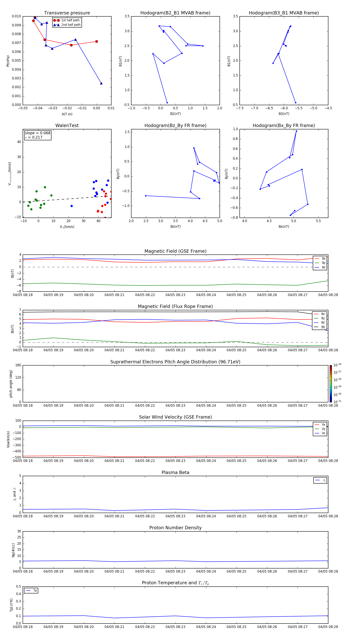Viewport: 351px width, 644px height.
Task: Click the 'Bx' legend entry in GSE plot
Action: 320,259
